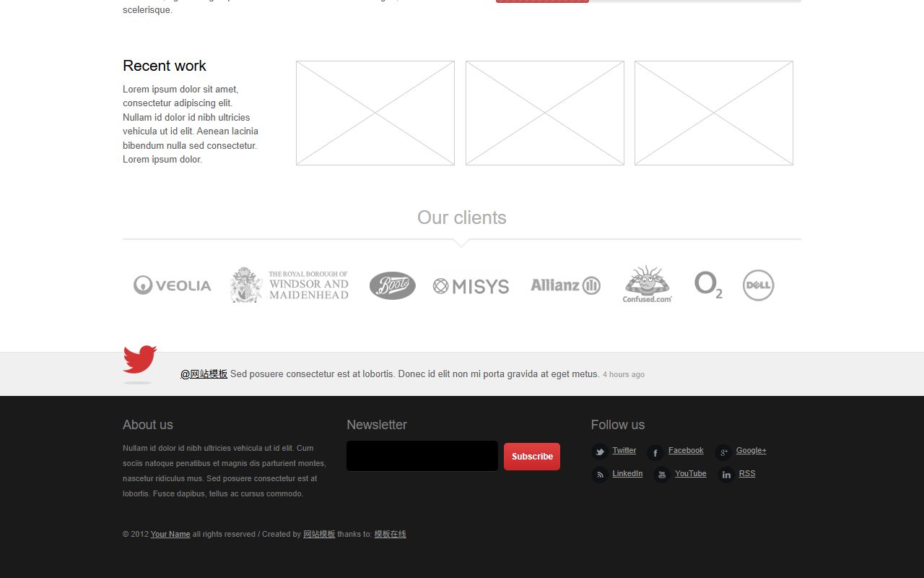Click the 'Newsletter' footer heading

coord(377,425)
